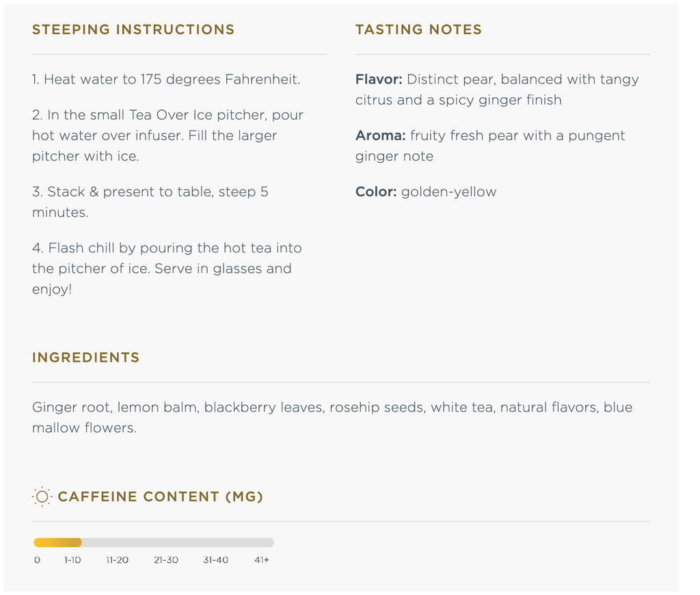Click the yellow filled part of caffeine bar

tap(57, 542)
